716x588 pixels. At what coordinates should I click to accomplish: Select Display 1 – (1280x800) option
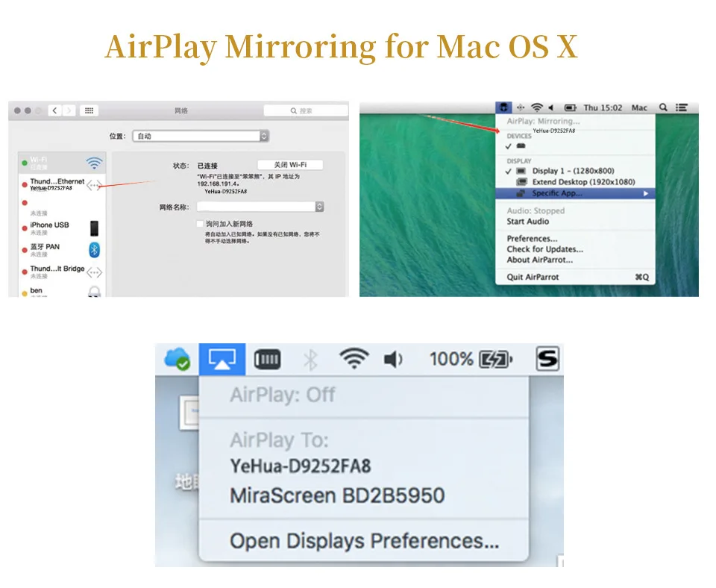pyautogui.click(x=575, y=171)
